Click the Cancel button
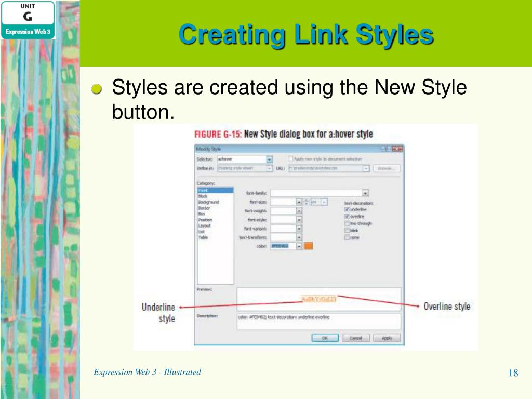This screenshot has height=399, width=532. point(356,338)
